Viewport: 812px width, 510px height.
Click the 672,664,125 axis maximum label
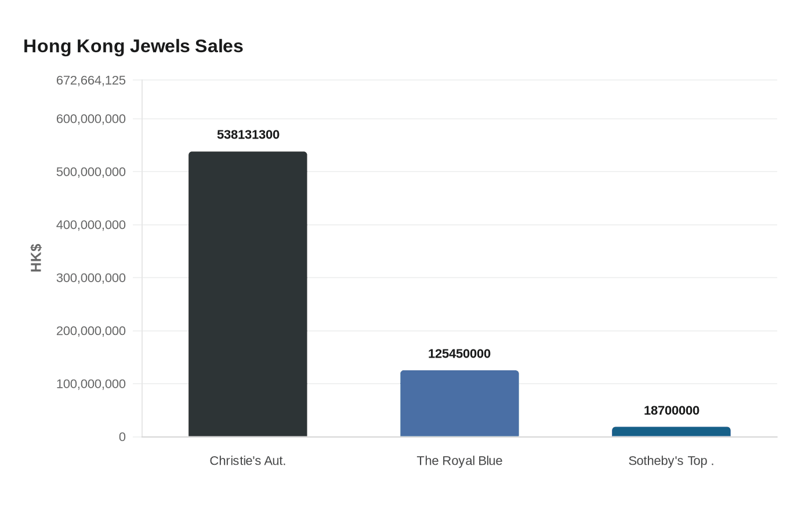point(91,80)
